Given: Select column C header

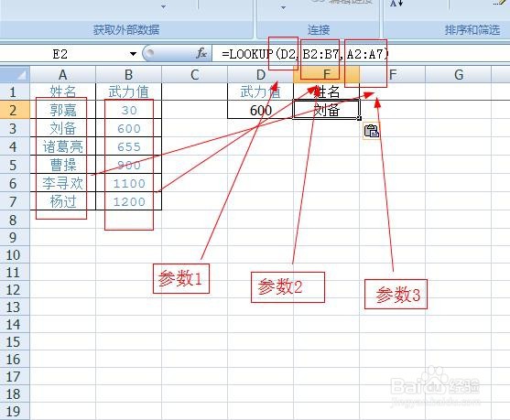Looking at the screenshot, I should point(194,75).
